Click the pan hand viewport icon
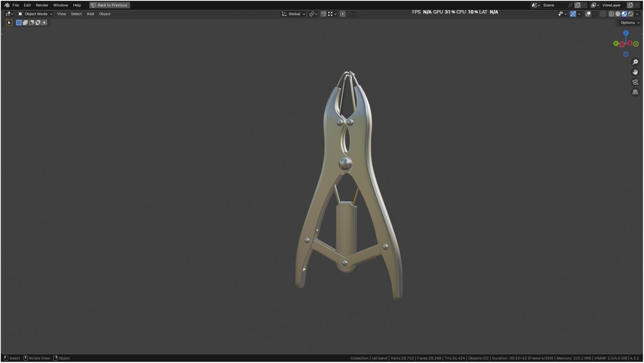This screenshot has width=644, height=363. [635, 72]
